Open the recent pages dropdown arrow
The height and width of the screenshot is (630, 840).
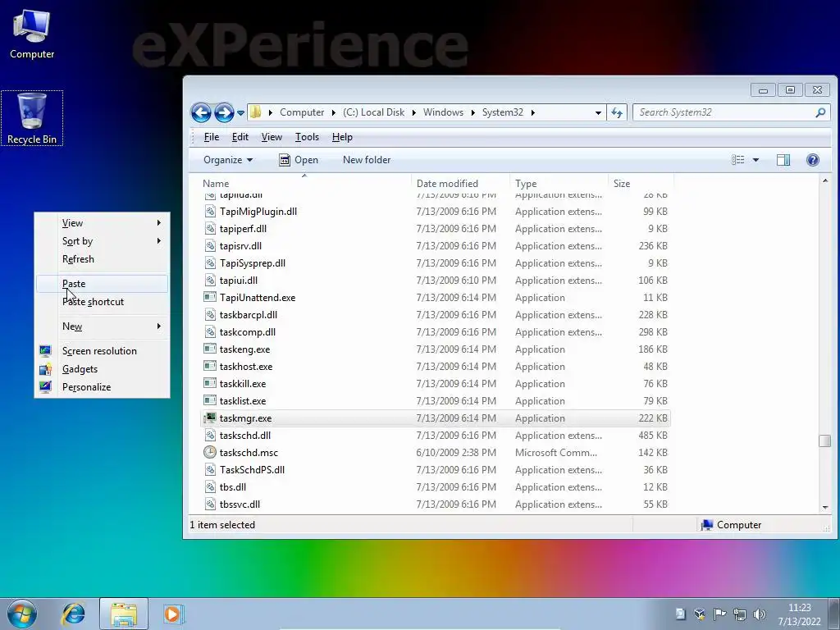[x=240, y=113]
